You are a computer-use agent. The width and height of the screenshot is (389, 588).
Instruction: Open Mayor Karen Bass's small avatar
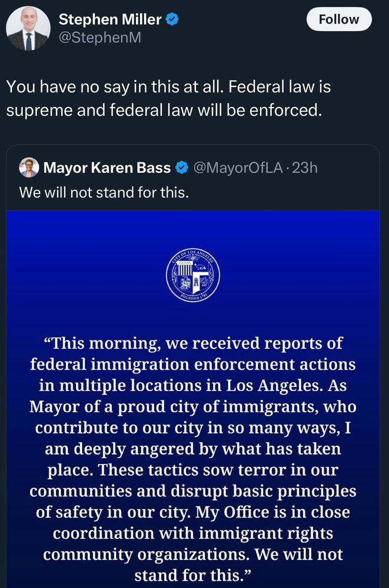click(x=29, y=168)
